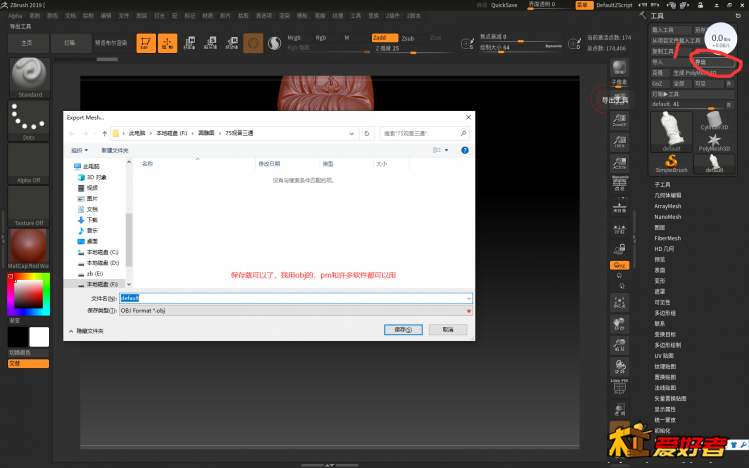Viewport: 749px width, 468px height.
Task: Click the Export button in Tool panel
Action: point(714,62)
